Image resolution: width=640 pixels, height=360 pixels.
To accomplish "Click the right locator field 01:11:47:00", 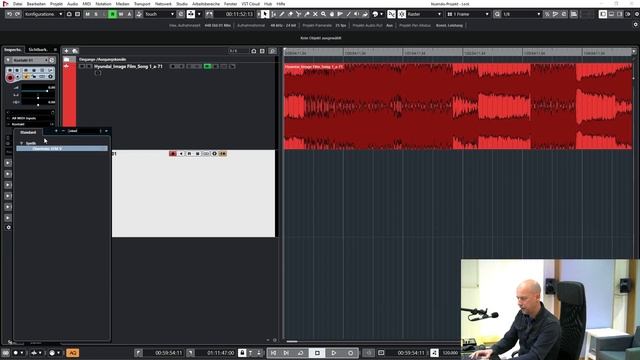I will click(x=220, y=353).
